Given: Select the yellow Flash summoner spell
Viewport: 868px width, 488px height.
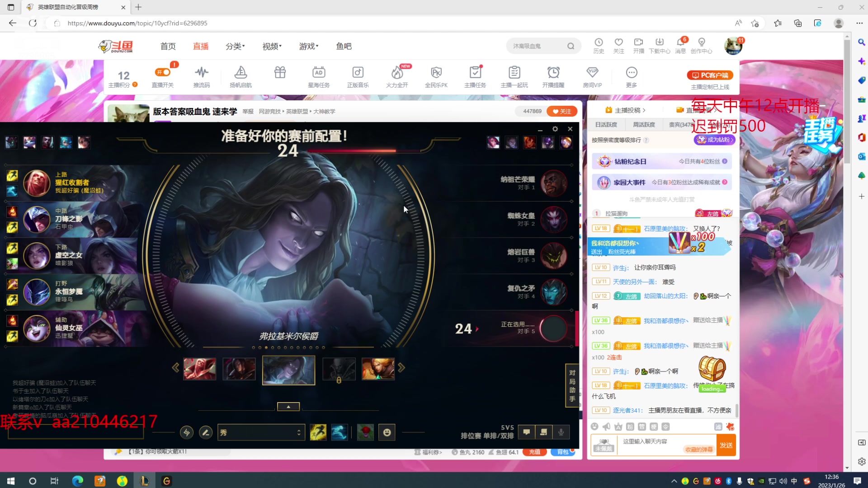Looking at the screenshot, I should pos(318,432).
